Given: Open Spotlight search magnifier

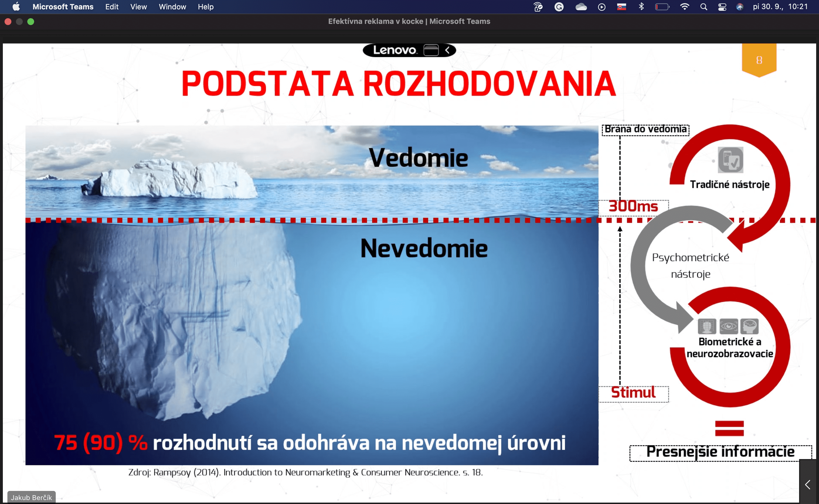Looking at the screenshot, I should (703, 7).
